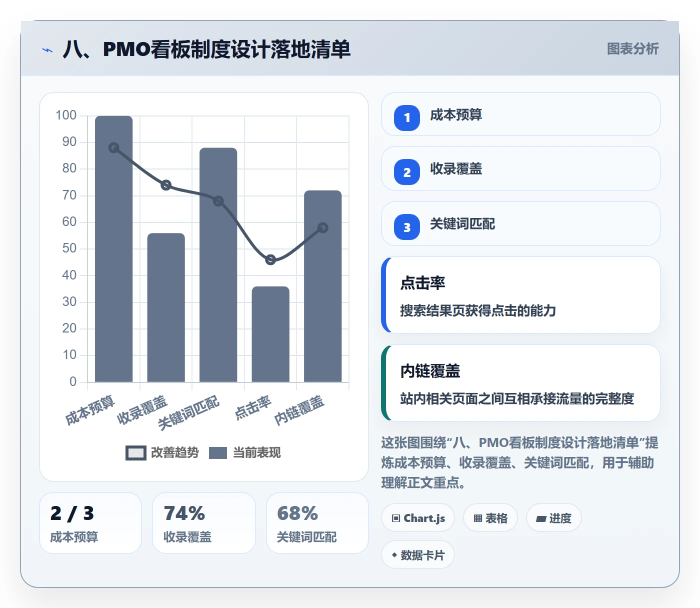The image size is (700, 608).
Task: Click the 八、PMO看板制度设计落地清单 title
Action: click(x=207, y=49)
